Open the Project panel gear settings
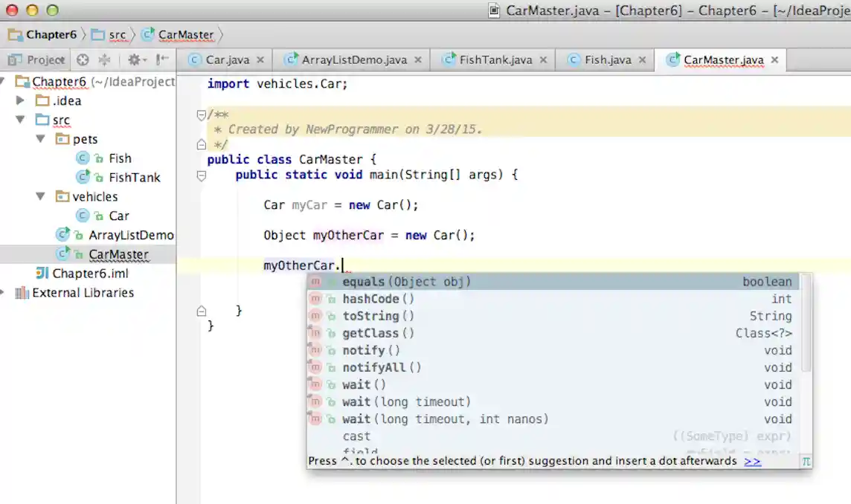The width and height of the screenshot is (851, 504). click(x=135, y=60)
